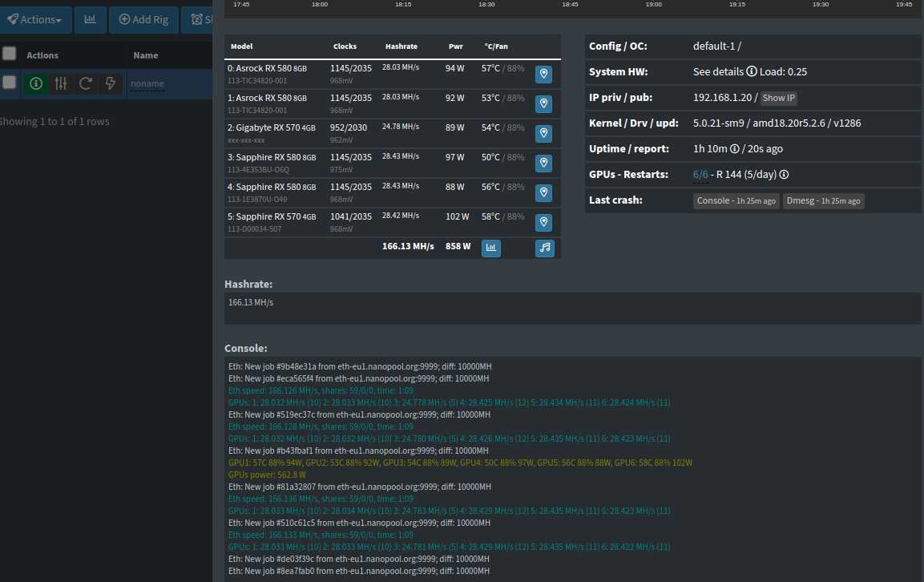Click the lightning bolt power icon
This screenshot has width=924, height=582.
(111, 83)
